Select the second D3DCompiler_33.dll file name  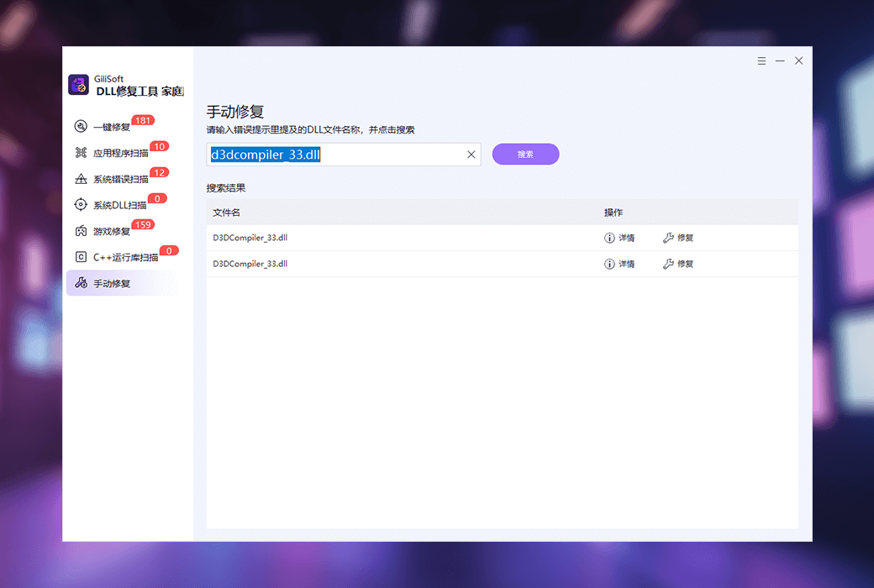(x=250, y=265)
